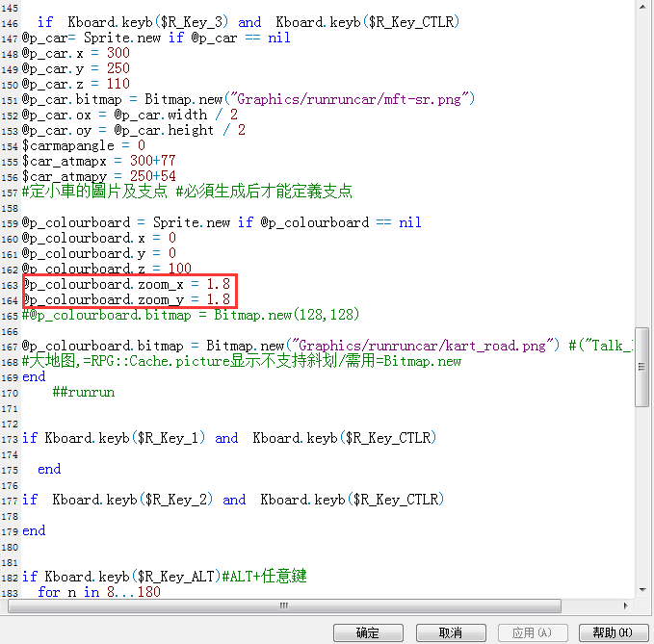Image resolution: width=654 pixels, height=644 pixels.
Task: Click the horizontal scrollbar thumb
Action: coord(284,605)
